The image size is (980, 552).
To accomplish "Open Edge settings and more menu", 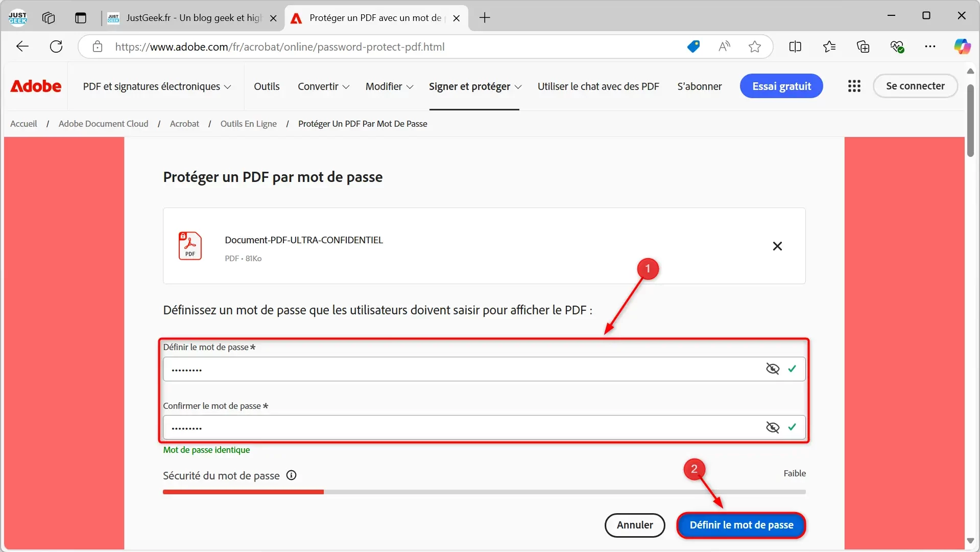I will pos(930,47).
